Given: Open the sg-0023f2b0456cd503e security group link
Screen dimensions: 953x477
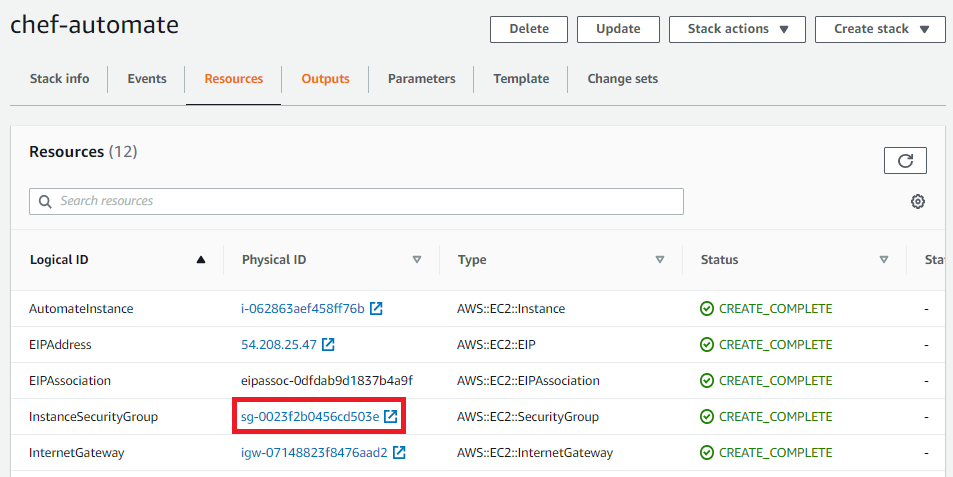Looking at the screenshot, I should click(x=310, y=417).
